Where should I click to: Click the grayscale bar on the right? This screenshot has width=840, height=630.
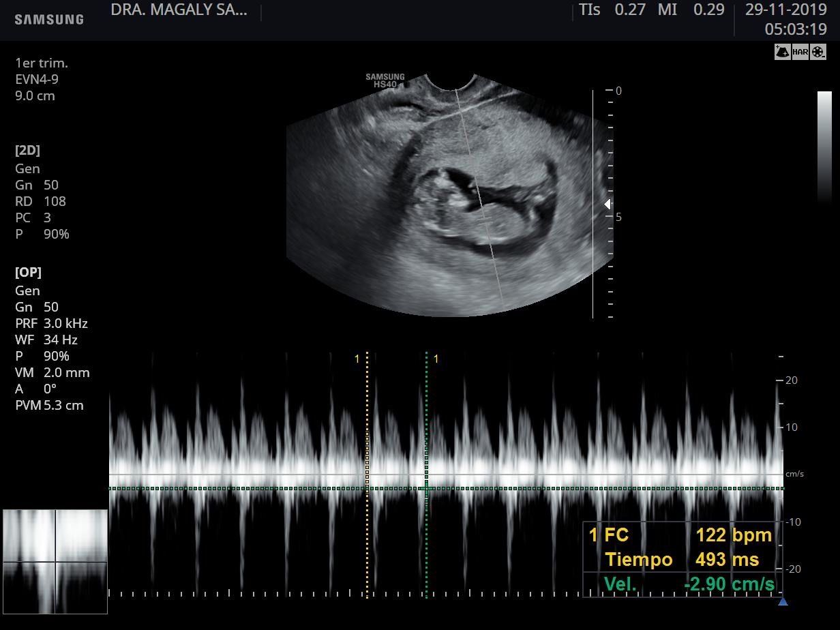(x=824, y=147)
